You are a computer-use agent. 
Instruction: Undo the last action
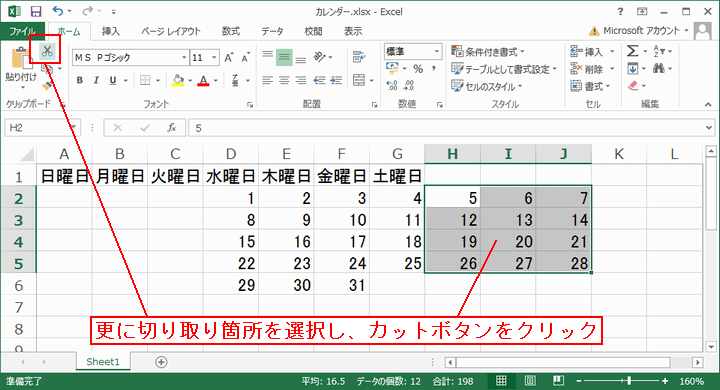click(x=57, y=11)
